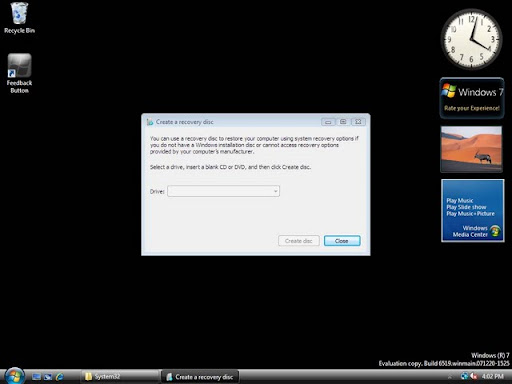
Task: Click the analog clock gadget
Action: [x=471, y=39]
